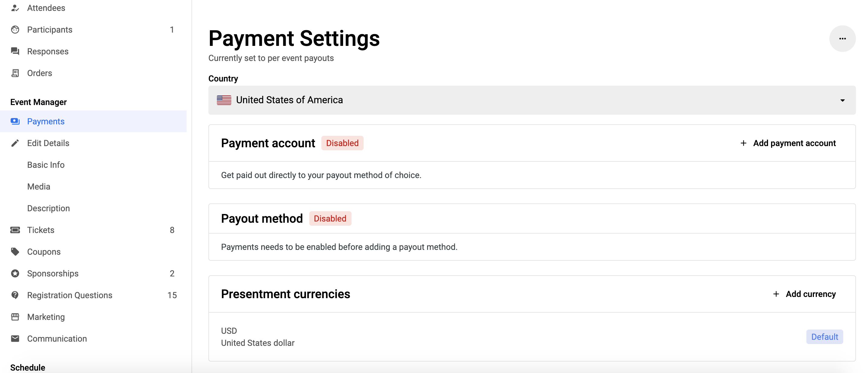Viewport: 868px width, 373px height.
Task: Collapse the Edit Details section
Action: (48, 143)
